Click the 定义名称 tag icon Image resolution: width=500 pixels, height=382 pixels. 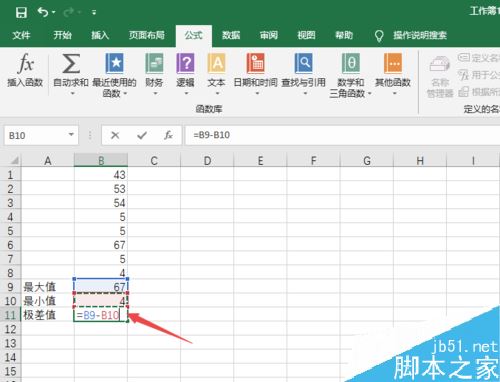[x=464, y=57]
